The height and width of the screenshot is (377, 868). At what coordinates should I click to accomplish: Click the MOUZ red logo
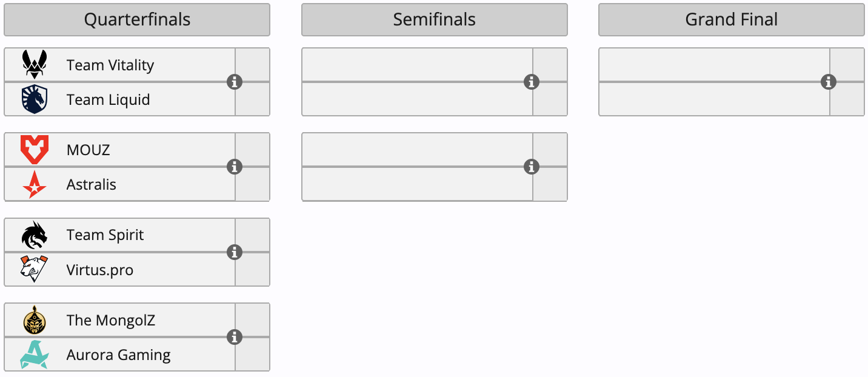[x=35, y=150]
